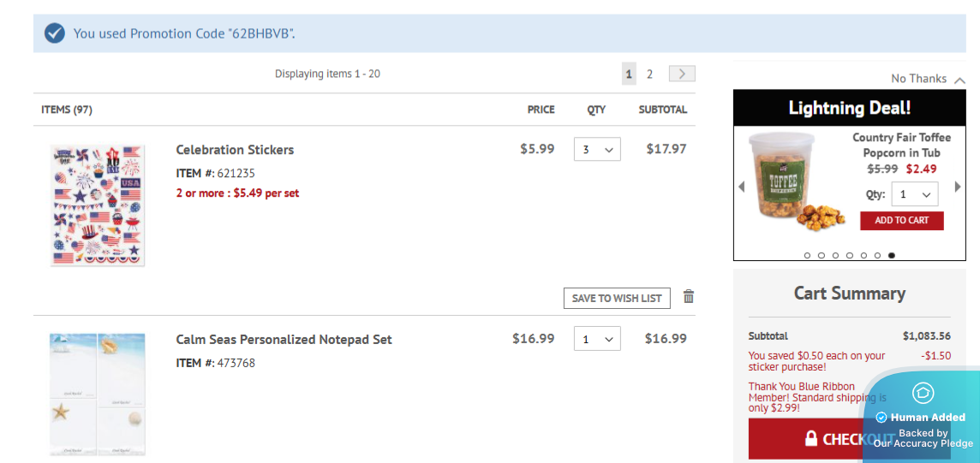Image resolution: width=980 pixels, height=463 pixels.
Task: Open quantity dropdown for Calm Seas Notepad Set
Action: [x=597, y=340]
